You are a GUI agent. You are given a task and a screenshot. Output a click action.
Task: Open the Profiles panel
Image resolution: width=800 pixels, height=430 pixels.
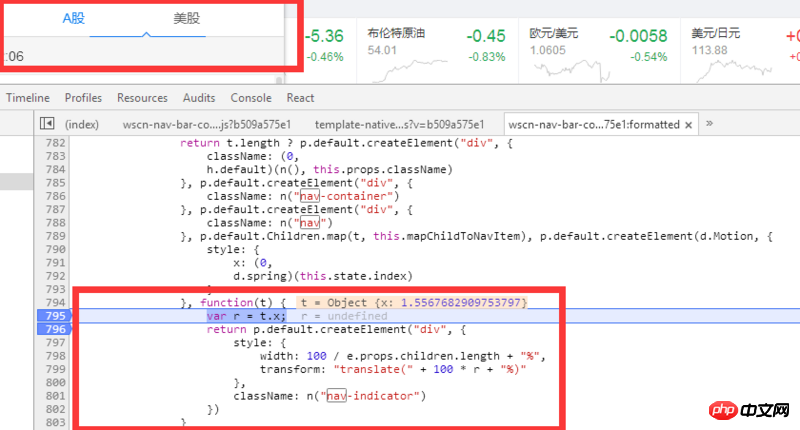[x=83, y=98]
